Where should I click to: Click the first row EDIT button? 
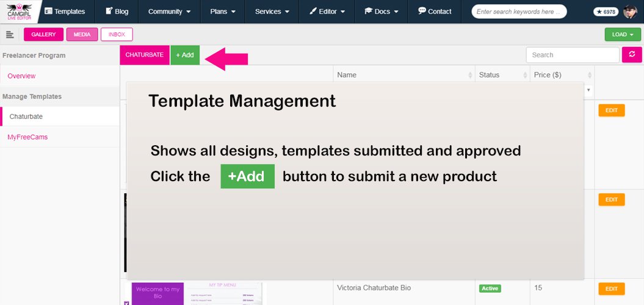[x=612, y=110]
